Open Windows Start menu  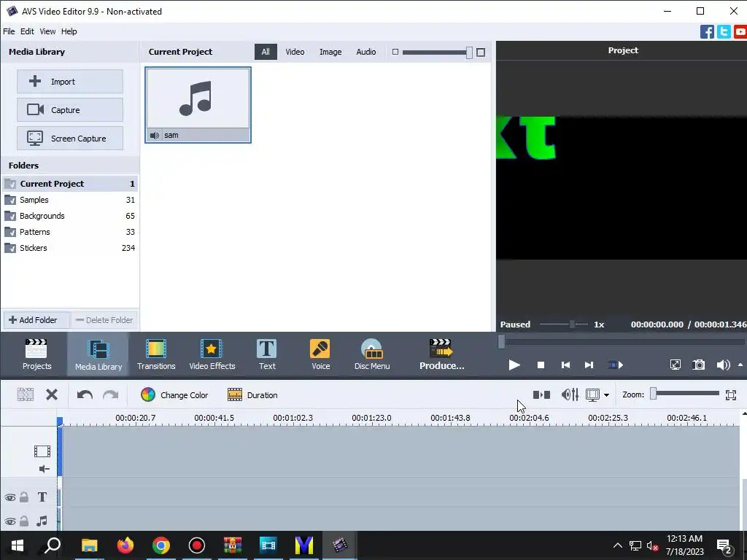click(18, 545)
